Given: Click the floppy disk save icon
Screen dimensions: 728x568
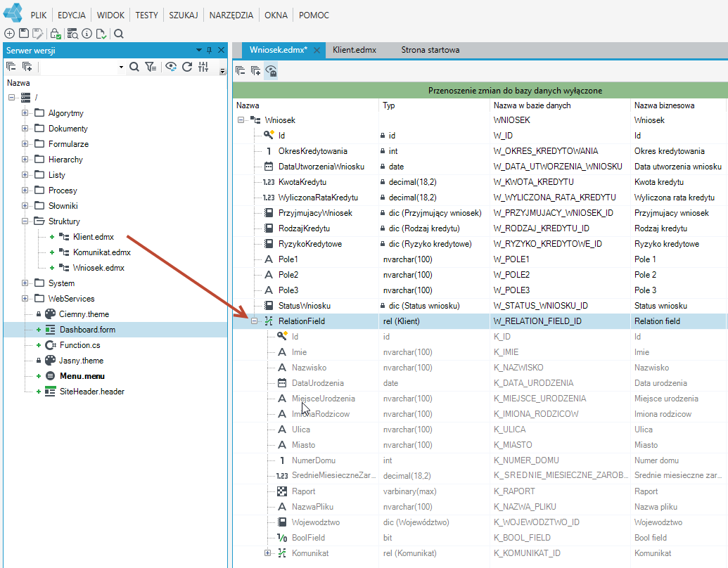Looking at the screenshot, I should pos(24,34).
